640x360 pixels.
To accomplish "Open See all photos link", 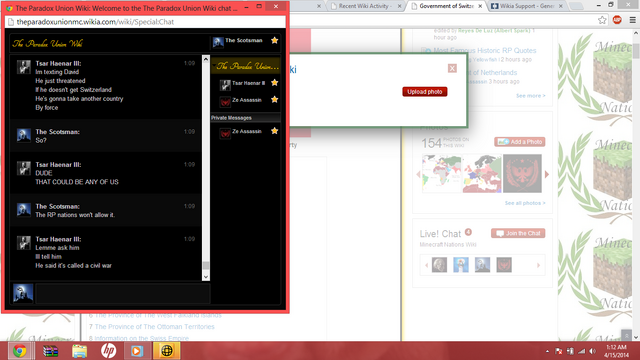I will point(525,203).
